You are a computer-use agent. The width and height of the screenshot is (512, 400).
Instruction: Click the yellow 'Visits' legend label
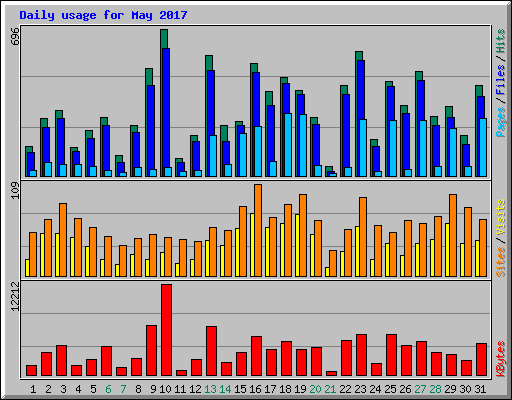tap(501, 217)
